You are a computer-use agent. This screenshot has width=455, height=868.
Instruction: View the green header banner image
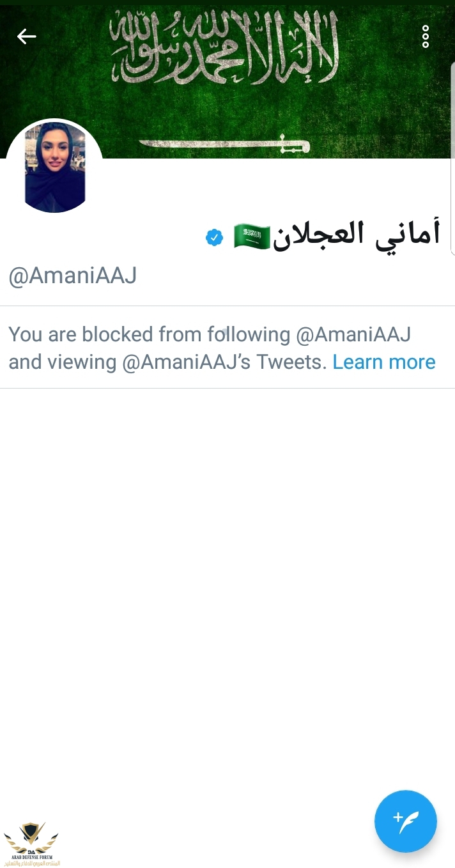coord(227,79)
